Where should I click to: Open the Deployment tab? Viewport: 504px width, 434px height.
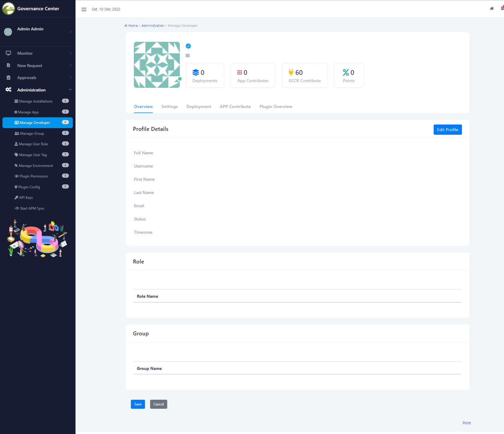[x=199, y=107]
